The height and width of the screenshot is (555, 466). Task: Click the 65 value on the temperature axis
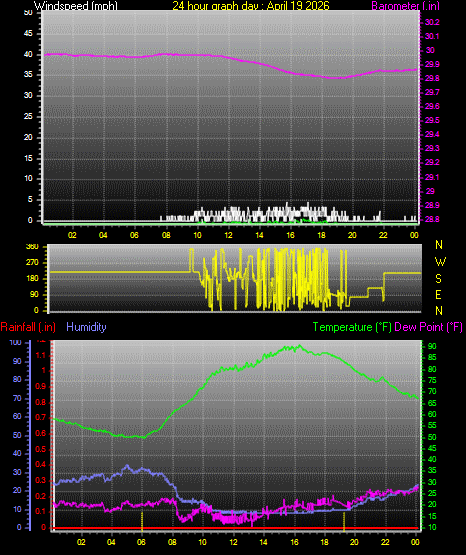pyautogui.click(x=432, y=403)
